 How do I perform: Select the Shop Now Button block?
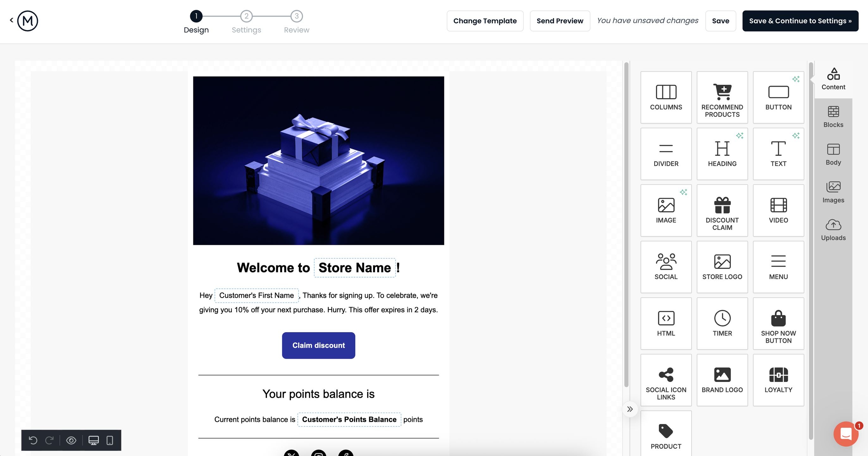778,323
